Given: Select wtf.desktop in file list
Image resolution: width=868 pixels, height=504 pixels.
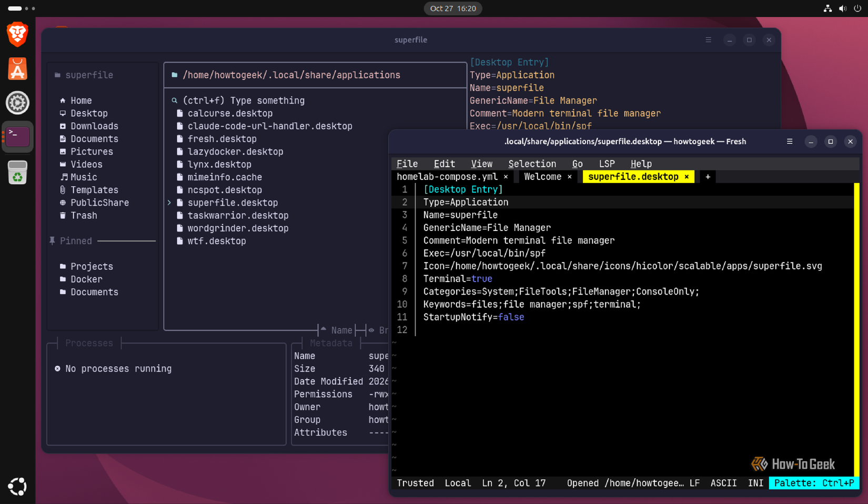Looking at the screenshot, I should click(x=211, y=241).
